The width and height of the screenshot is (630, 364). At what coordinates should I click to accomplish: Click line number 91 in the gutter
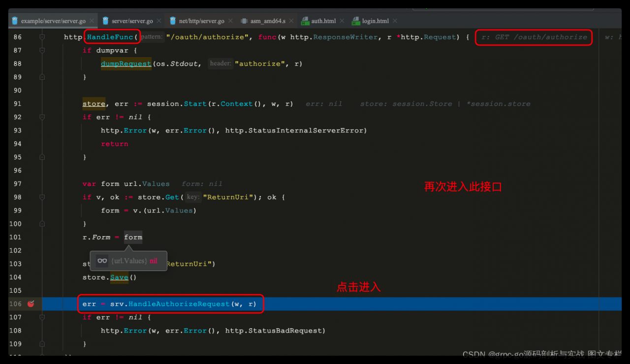18,104
